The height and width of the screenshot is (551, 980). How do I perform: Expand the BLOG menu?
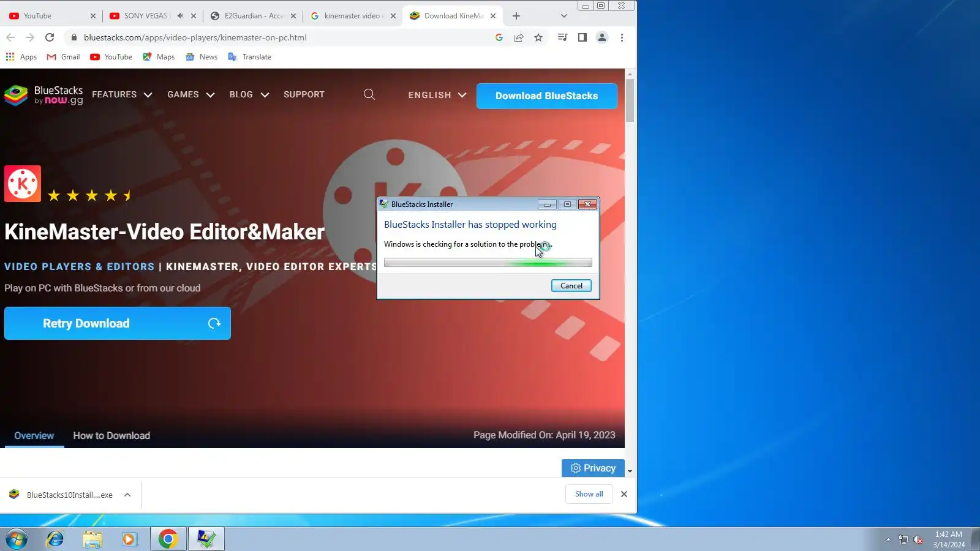(x=249, y=95)
